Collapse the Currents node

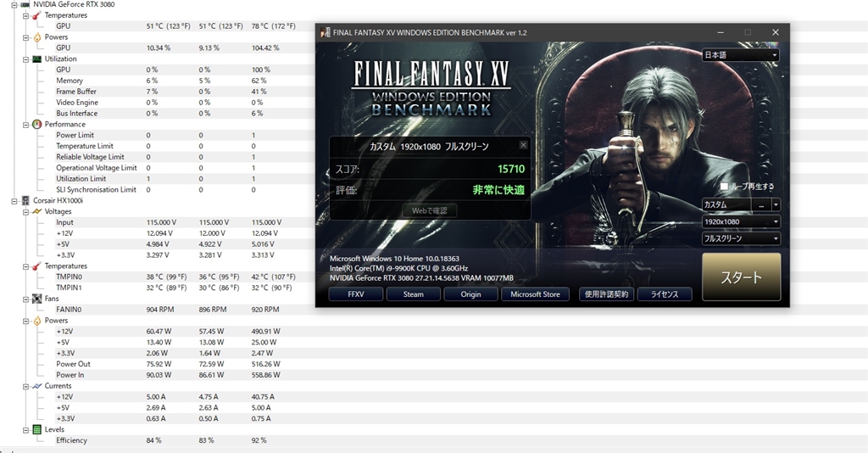(x=25, y=386)
